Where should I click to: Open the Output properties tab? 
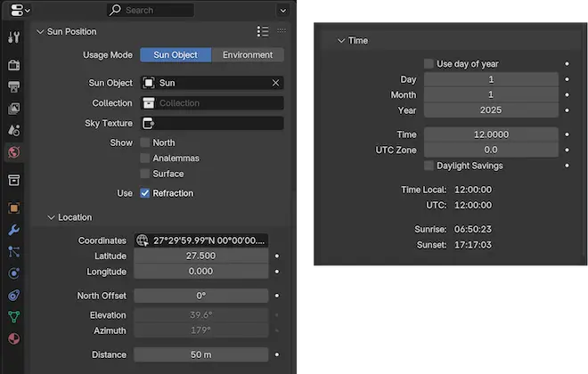tap(13, 87)
